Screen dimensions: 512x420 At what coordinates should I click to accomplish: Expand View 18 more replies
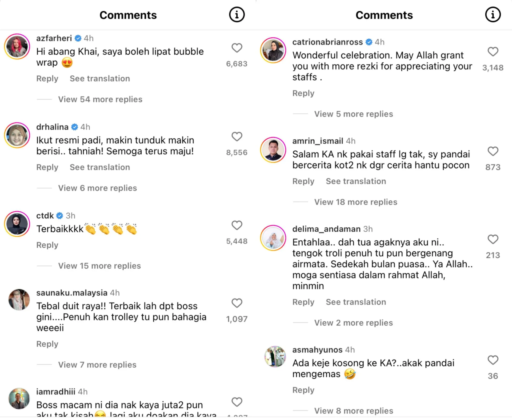pyautogui.click(x=355, y=202)
